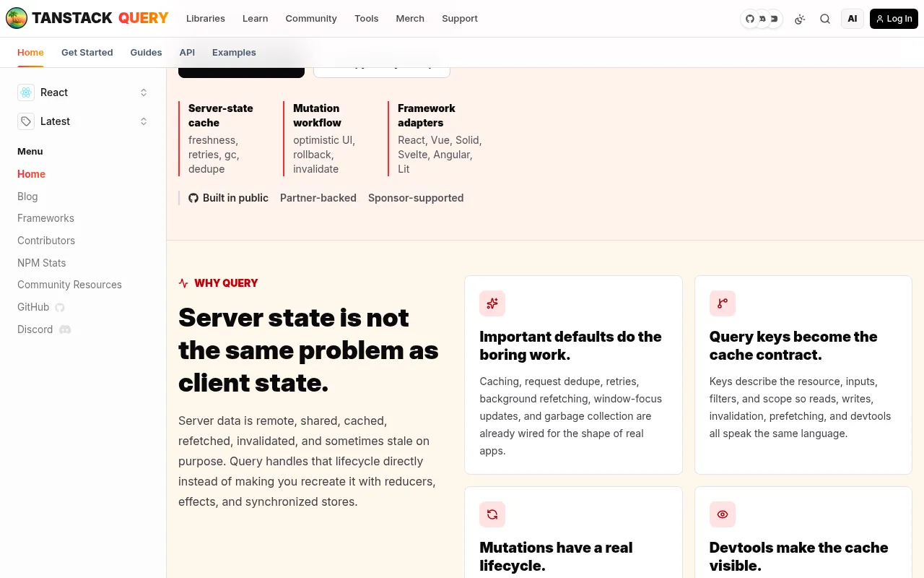Viewport: 924px width, 578px height.
Task: Click the Latest version tag icon
Action: [x=26, y=121]
